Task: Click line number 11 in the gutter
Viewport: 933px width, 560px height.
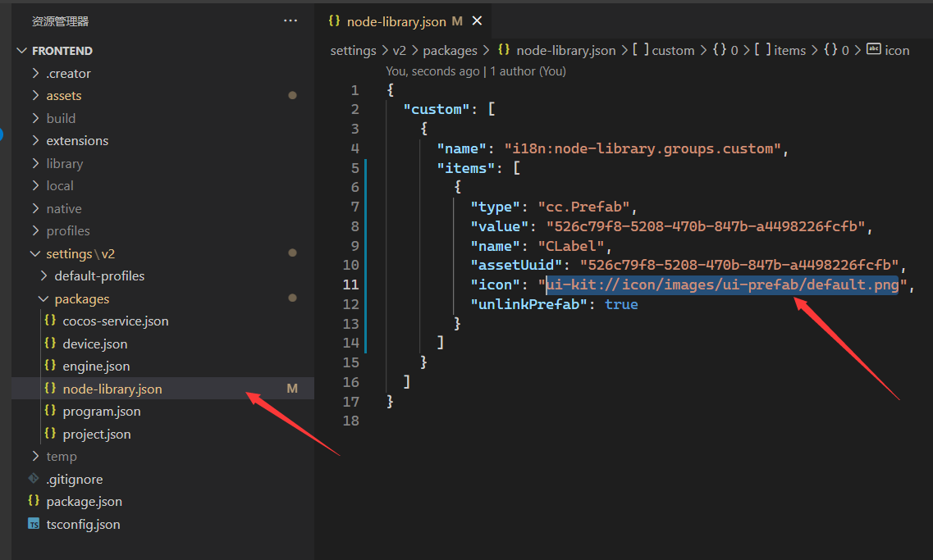Action: point(350,285)
